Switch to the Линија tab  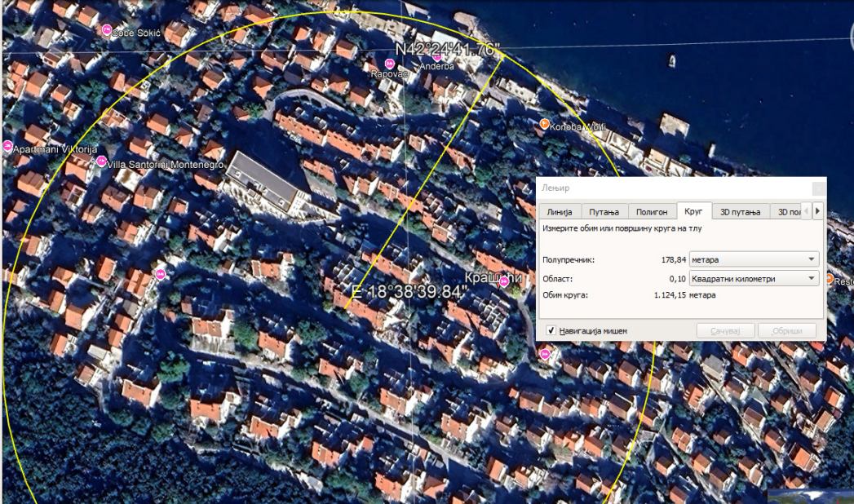560,212
